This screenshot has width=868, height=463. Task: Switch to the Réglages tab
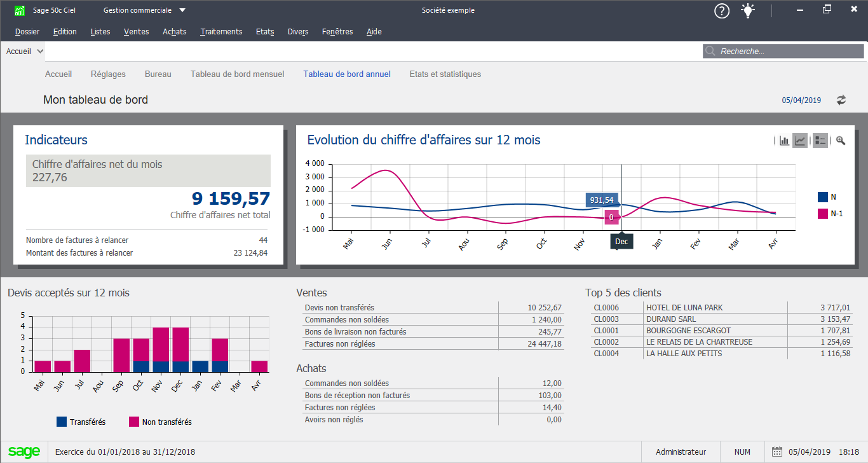[x=108, y=74]
